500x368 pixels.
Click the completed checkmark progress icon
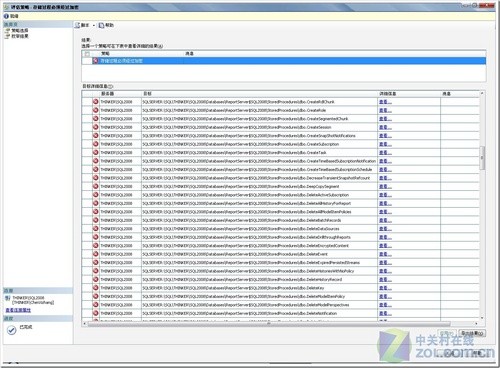[12, 330]
